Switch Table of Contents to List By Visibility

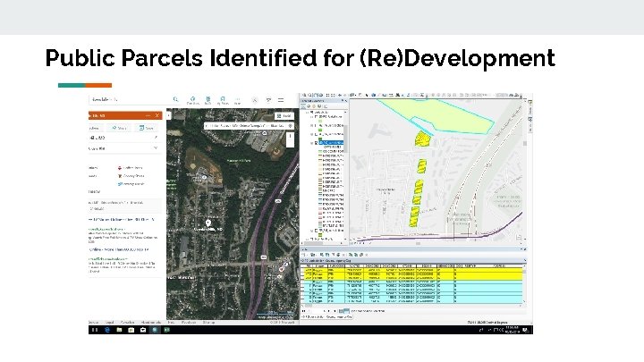pyautogui.click(x=314, y=105)
